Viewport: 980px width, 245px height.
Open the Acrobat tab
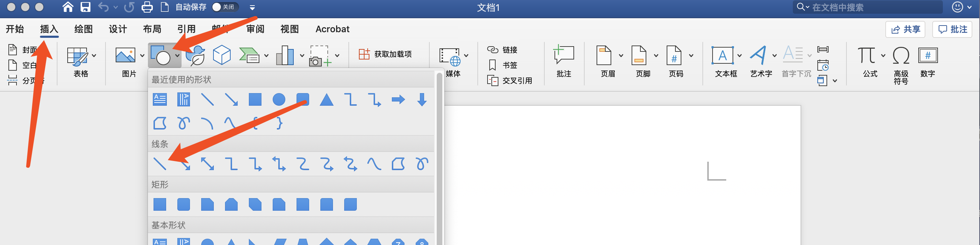(x=332, y=29)
